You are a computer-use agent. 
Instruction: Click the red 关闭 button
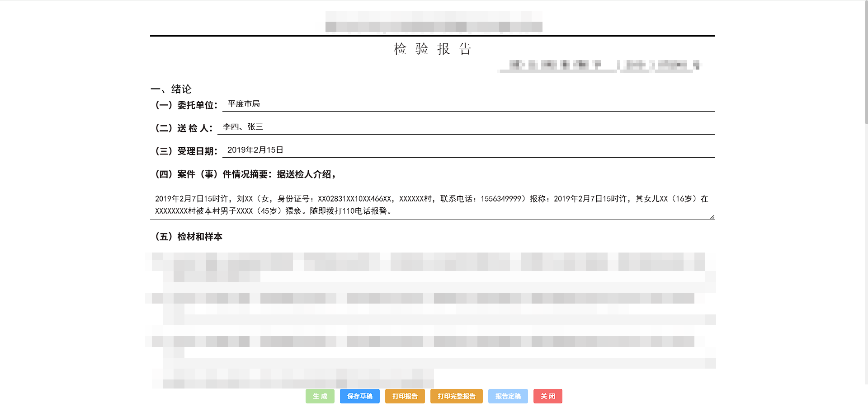[547, 396]
